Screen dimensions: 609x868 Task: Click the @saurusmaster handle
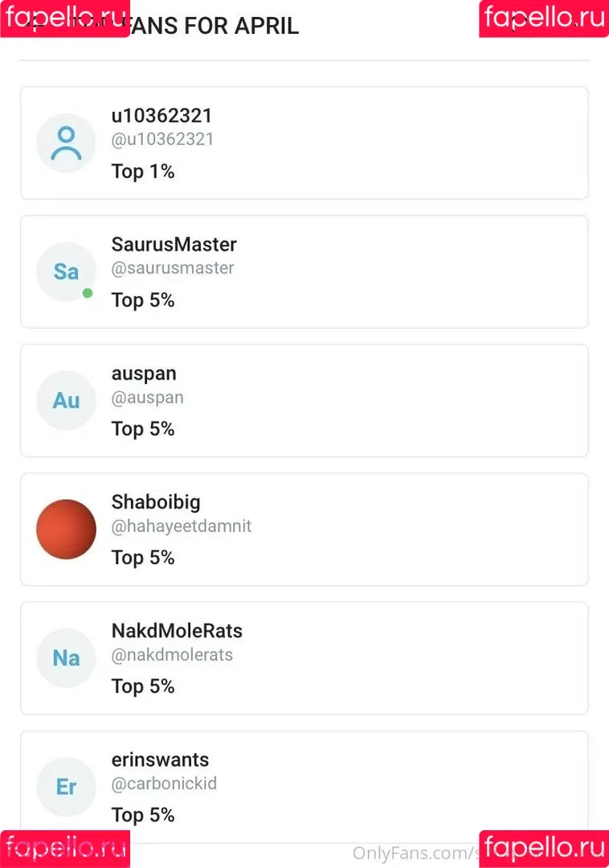click(173, 268)
